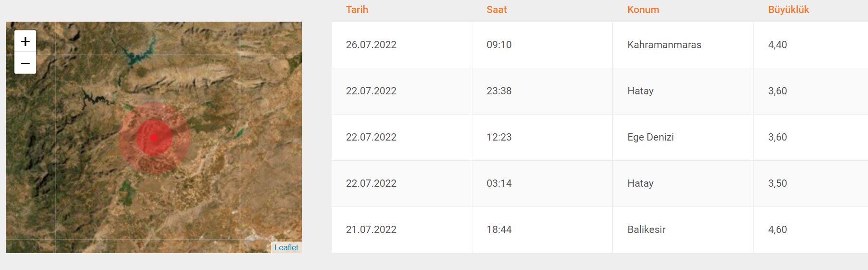The image size is (868, 270).
Task: Select the Balikesir earthquake row
Action: [x=600, y=230]
